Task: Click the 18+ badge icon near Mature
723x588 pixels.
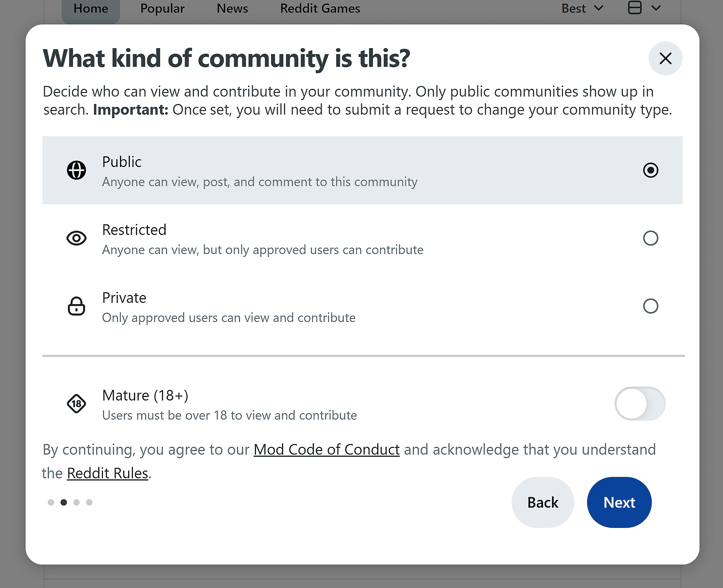Action: tap(77, 404)
